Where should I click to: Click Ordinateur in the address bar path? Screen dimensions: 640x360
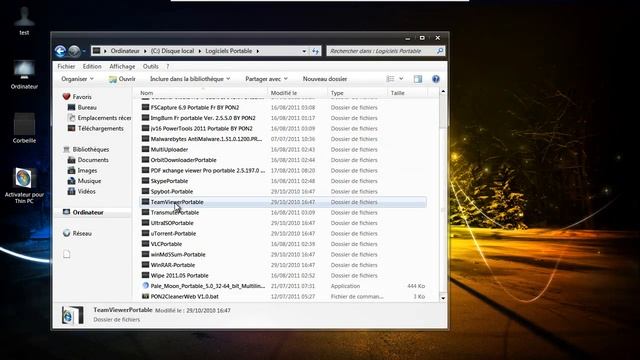pyautogui.click(x=125, y=51)
